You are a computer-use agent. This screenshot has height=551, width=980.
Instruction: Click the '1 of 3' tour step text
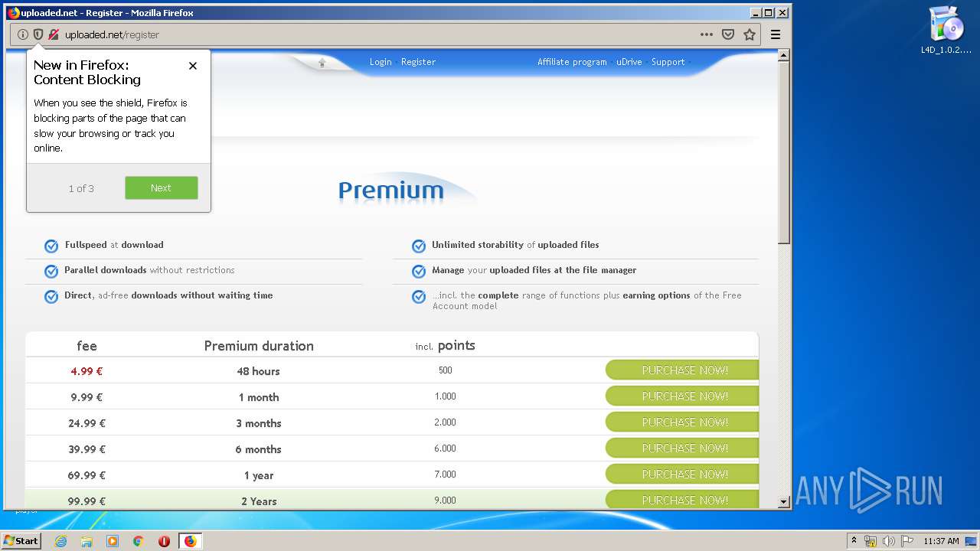pos(81,188)
